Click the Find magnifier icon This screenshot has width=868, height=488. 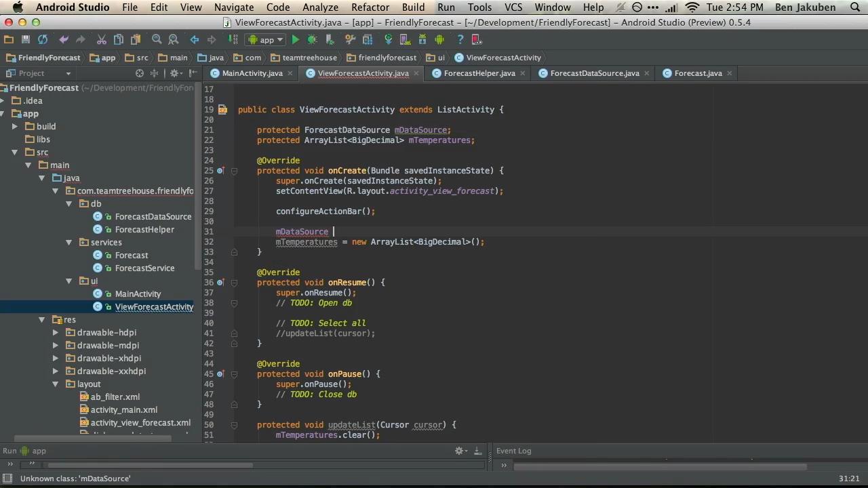157,40
